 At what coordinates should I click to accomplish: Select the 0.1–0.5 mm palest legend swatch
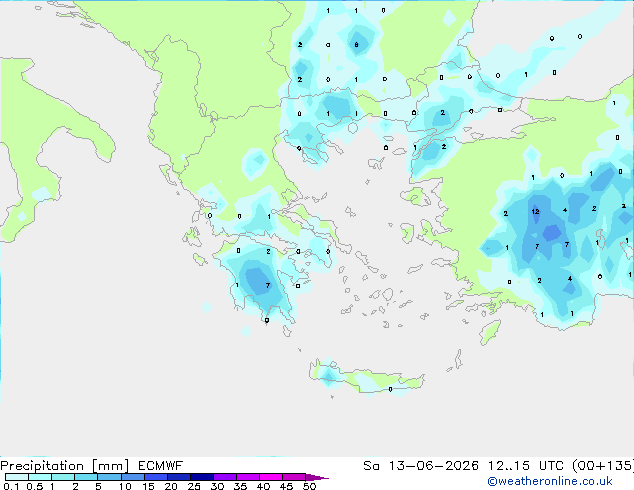[17, 477]
